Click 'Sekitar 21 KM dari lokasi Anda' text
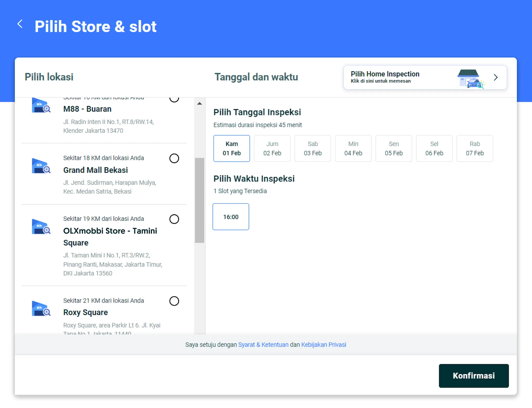532x408 pixels. [x=104, y=300]
